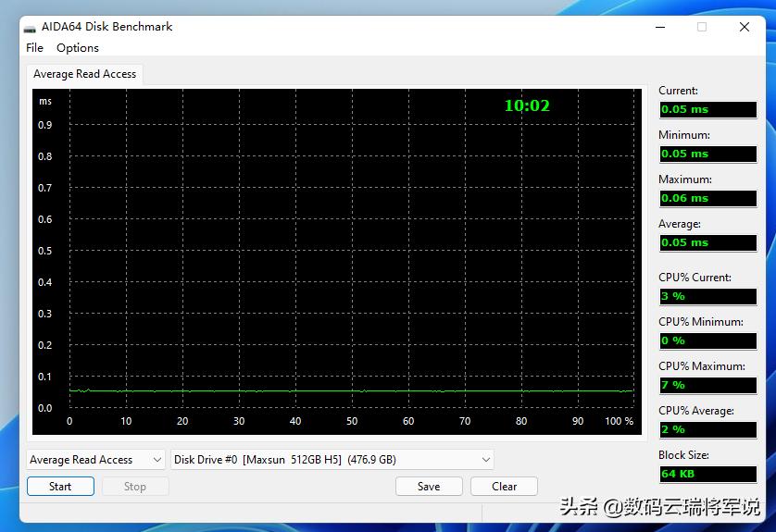Click the AIDA64 Disk Benchmark window title
776x532 pixels.
pyautogui.click(x=106, y=27)
